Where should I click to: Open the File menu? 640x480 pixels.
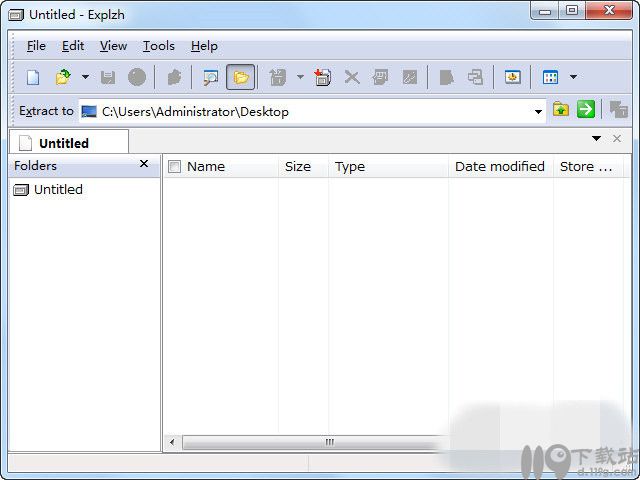(36, 46)
